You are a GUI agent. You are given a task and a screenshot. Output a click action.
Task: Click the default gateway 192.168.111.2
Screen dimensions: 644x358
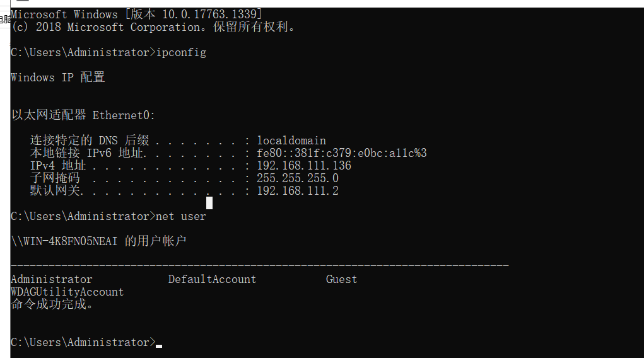tap(298, 191)
